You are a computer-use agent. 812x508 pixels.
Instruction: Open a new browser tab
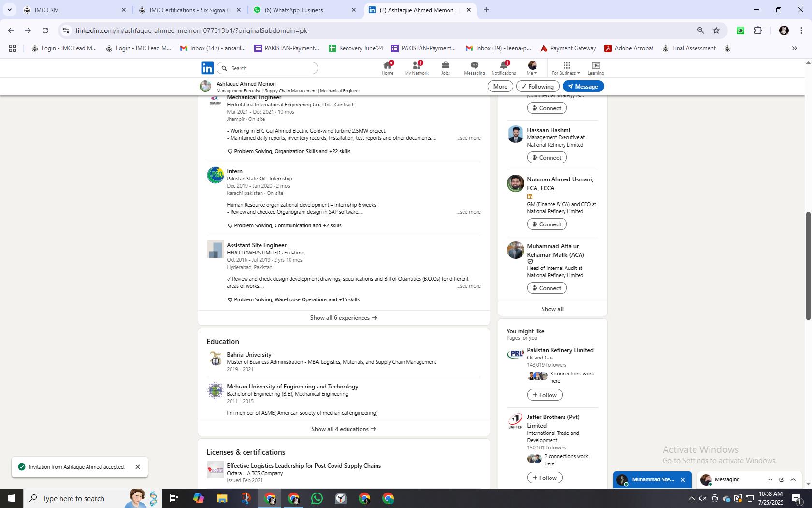486,10
